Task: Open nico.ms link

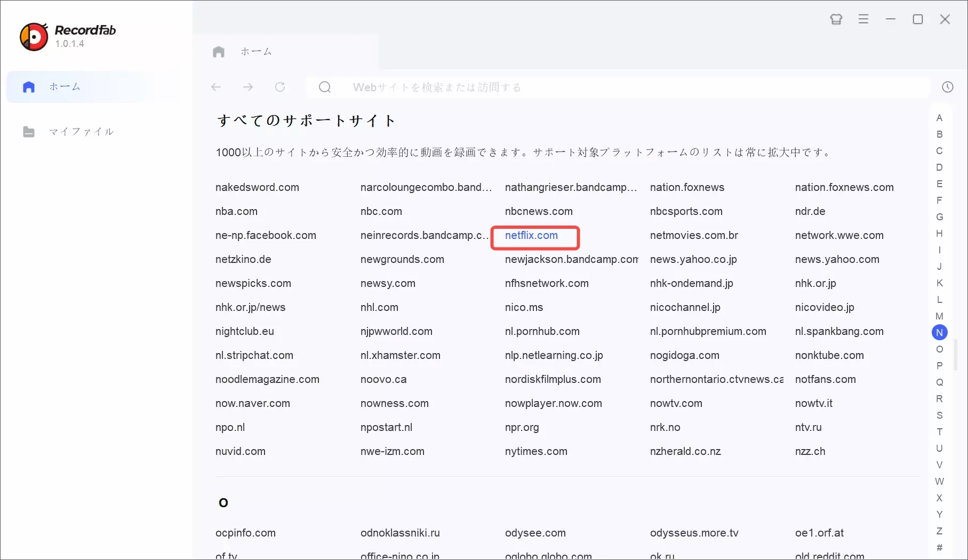Action: click(524, 307)
